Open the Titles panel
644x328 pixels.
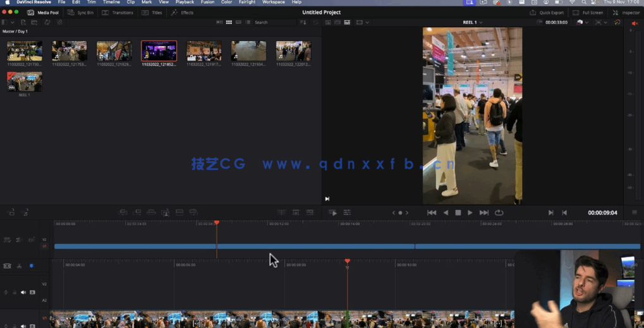click(x=152, y=13)
